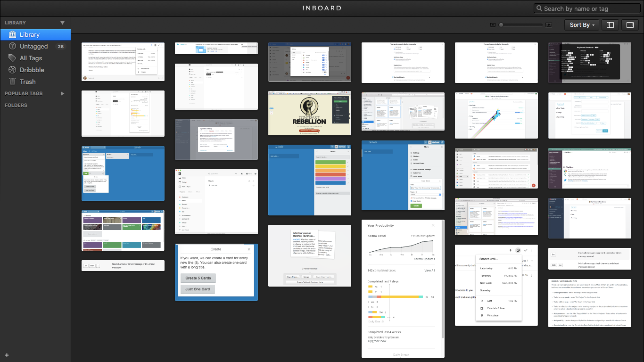Open the Library item in the sidebar
The image size is (644, 362).
35,34
